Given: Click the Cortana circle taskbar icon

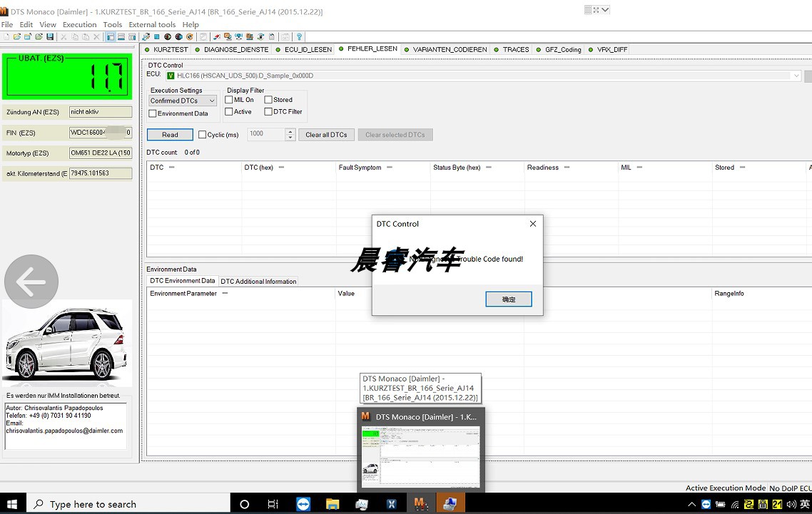Looking at the screenshot, I should (245, 503).
